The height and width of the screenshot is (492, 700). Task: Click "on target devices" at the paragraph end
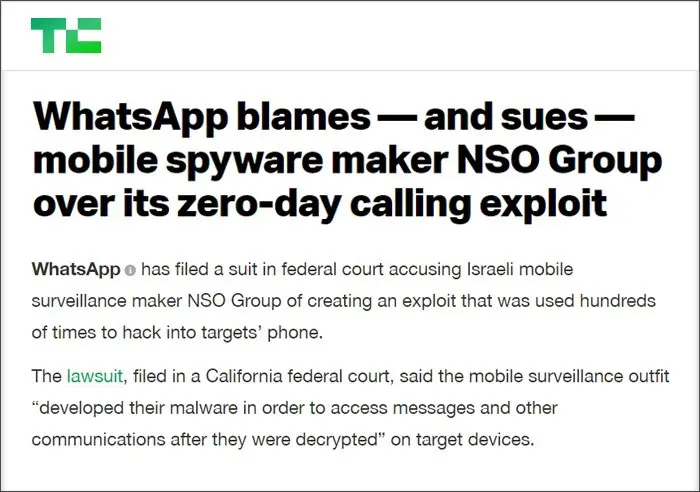tap(462, 439)
